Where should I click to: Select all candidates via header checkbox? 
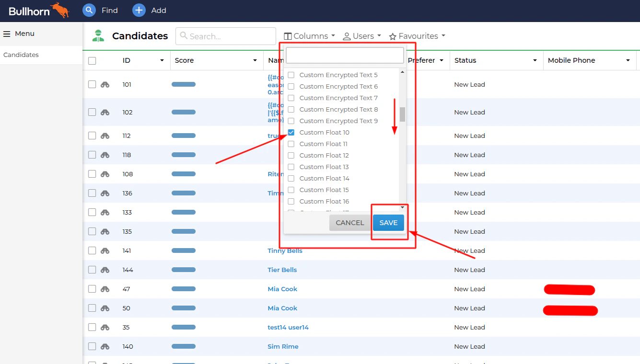92,60
